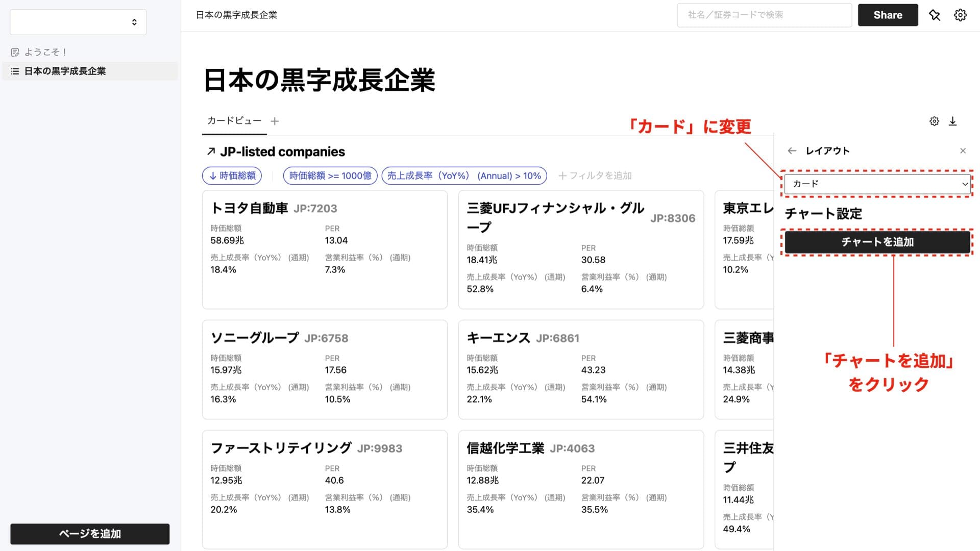Screen dimensions: 980x551
Task: Click the 時価総額 >= 1000億 filter
Action: [330, 176]
